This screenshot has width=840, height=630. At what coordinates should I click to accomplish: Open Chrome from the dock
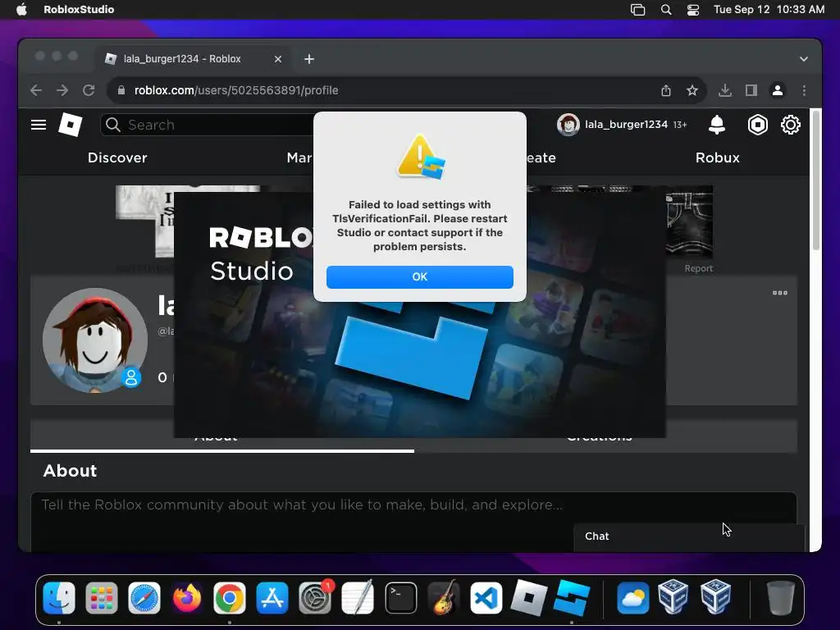tap(230, 598)
